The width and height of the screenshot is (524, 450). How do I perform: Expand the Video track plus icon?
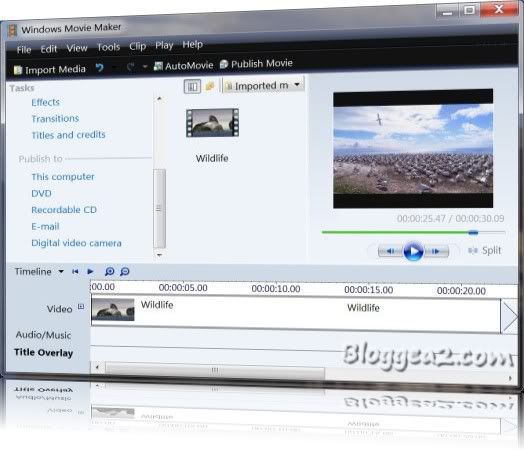tap(81, 306)
